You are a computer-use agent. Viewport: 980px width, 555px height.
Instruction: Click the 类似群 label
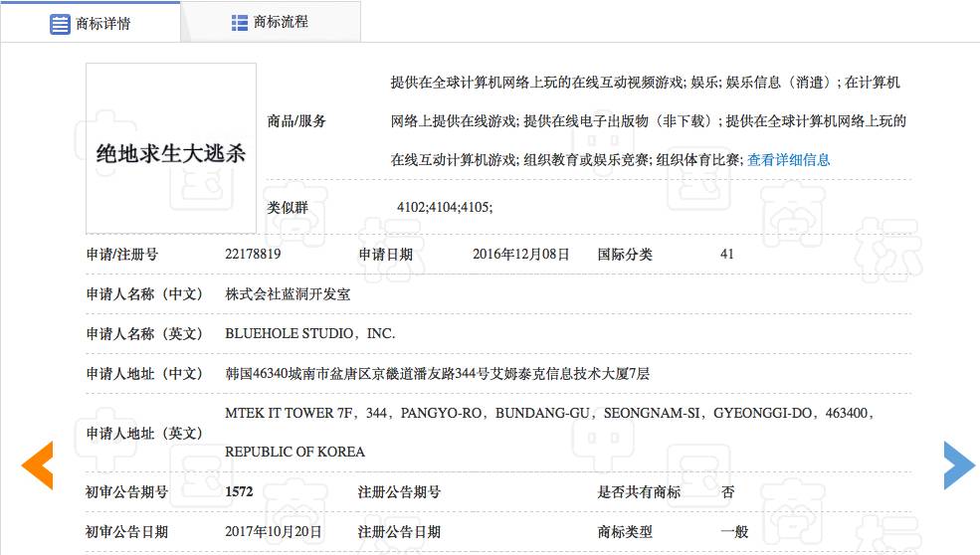pyautogui.click(x=288, y=207)
